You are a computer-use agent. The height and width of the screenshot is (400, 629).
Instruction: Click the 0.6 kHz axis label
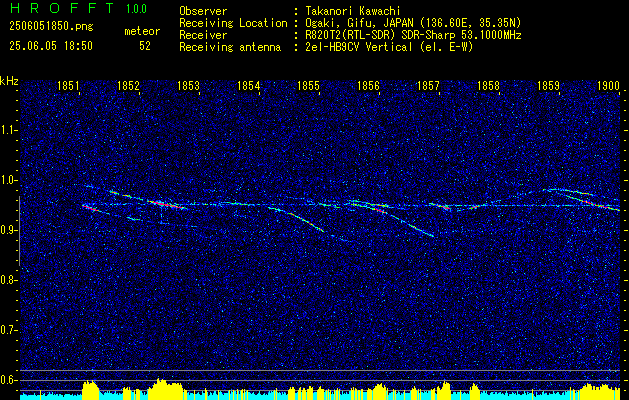click(8, 380)
